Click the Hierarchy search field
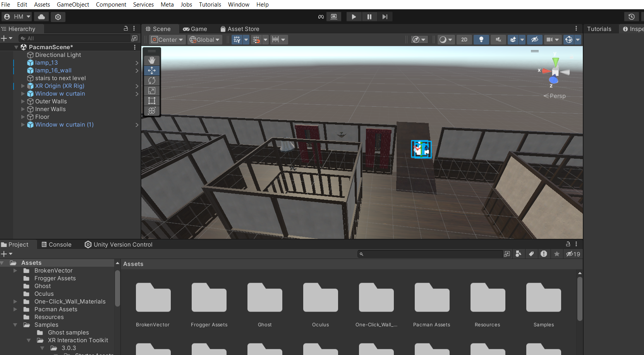 (x=76, y=38)
